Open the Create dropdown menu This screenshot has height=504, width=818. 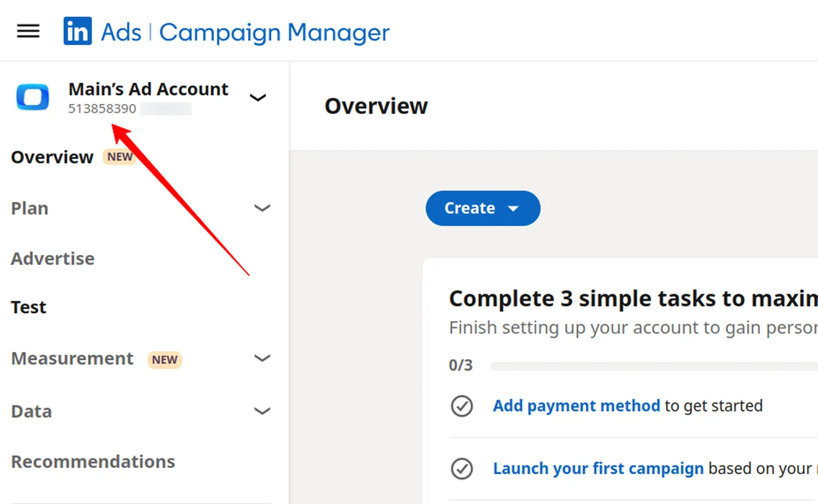(x=483, y=208)
